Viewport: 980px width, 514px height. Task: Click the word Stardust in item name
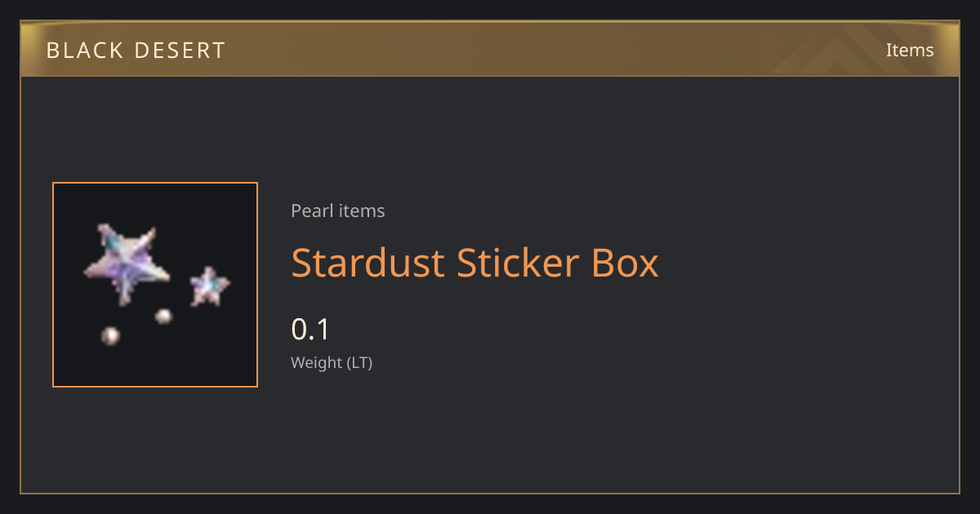(368, 263)
